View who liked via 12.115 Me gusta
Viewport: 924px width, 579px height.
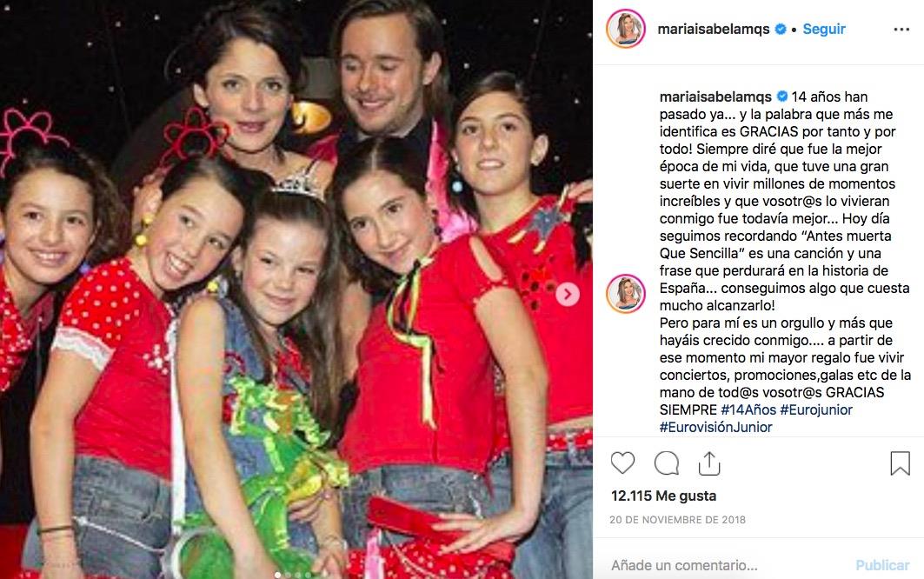tap(663, 496)
